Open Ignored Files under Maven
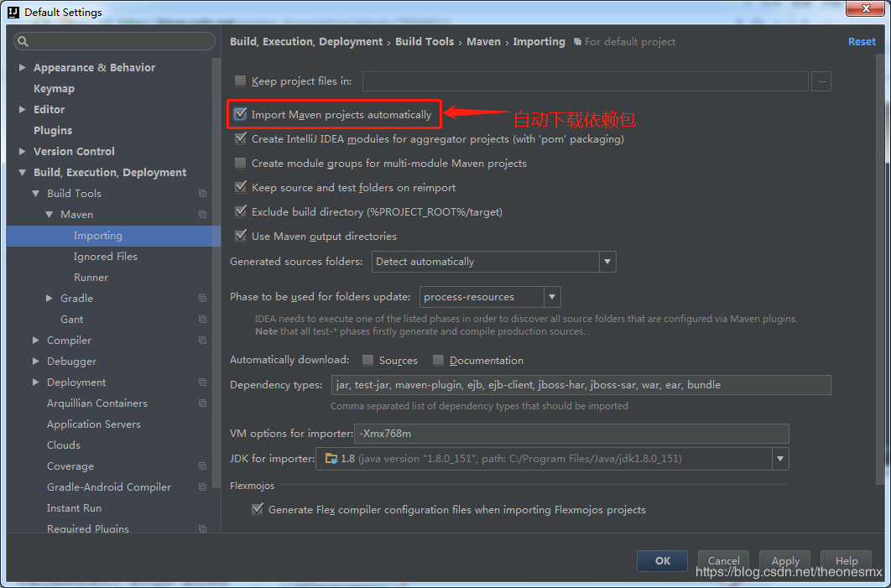The width and height of the screenshot is (891, 588). coord(105,257)
